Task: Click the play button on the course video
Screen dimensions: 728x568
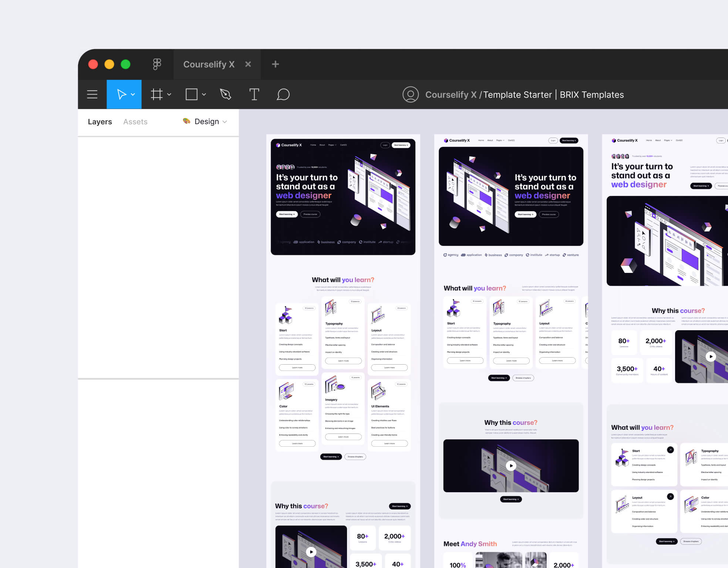Action: 511,466
